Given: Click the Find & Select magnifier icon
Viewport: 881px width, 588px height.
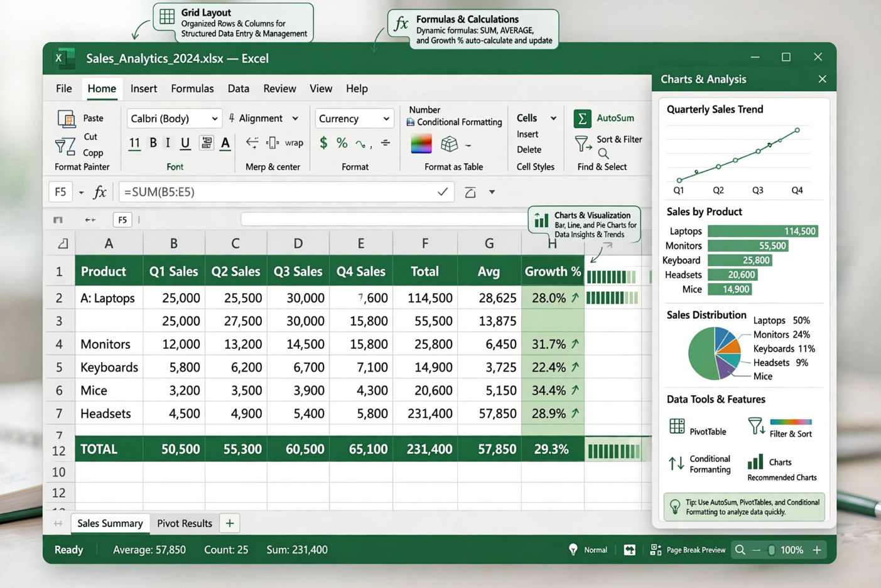Looking at the screenshot, I should click(x=603, y=154).
